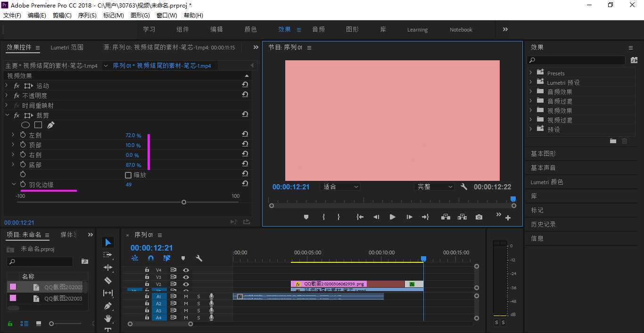
Task: Click Add Marker in program monitor
Action: 306,217
